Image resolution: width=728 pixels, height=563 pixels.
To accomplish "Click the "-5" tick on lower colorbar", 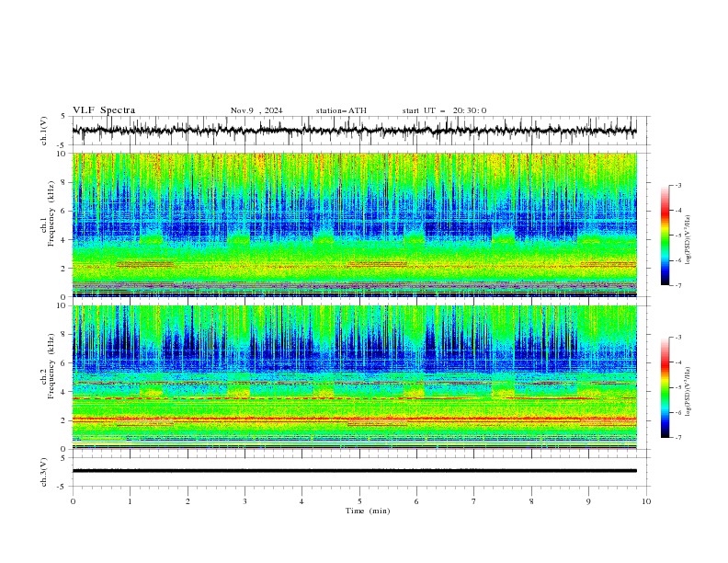I will [677, 387].
